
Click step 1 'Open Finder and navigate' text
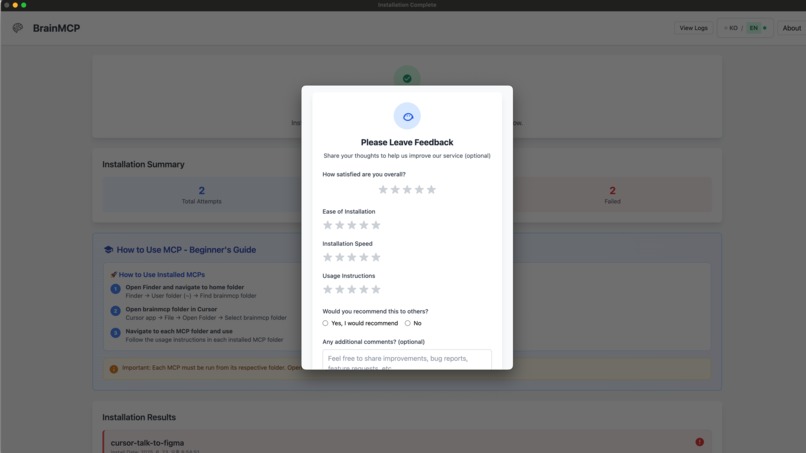(185, 287)
